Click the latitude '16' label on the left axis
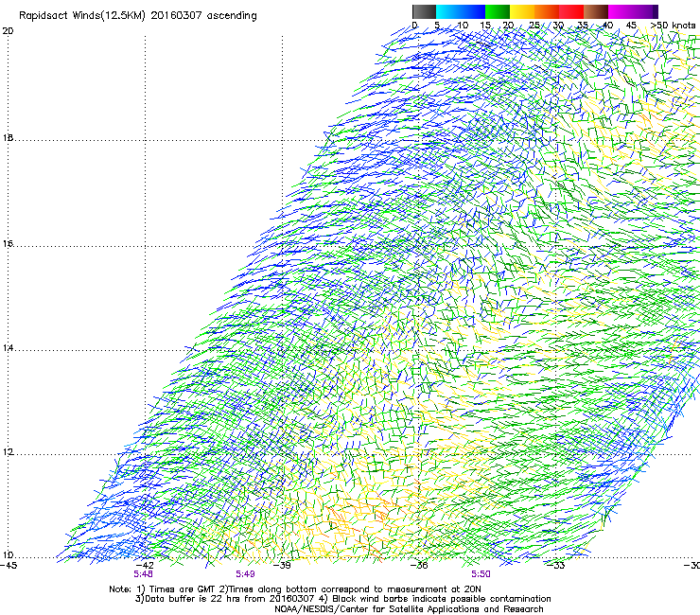700x615 pixels. (8, 243)
